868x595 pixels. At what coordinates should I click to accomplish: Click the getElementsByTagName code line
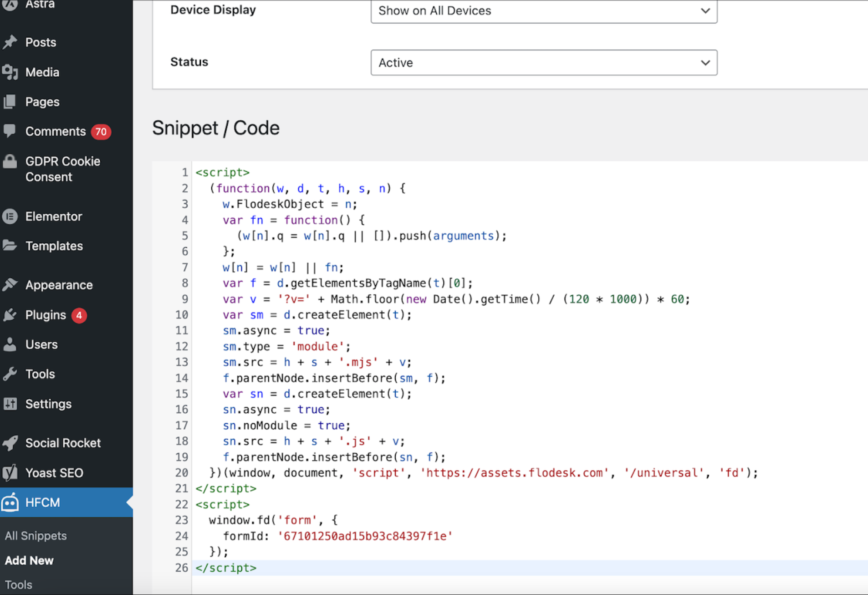pos(347,283)
